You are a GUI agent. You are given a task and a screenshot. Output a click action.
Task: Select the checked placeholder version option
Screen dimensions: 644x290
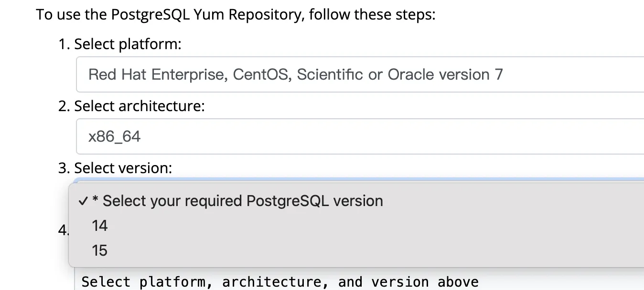(x=356, y=201)
